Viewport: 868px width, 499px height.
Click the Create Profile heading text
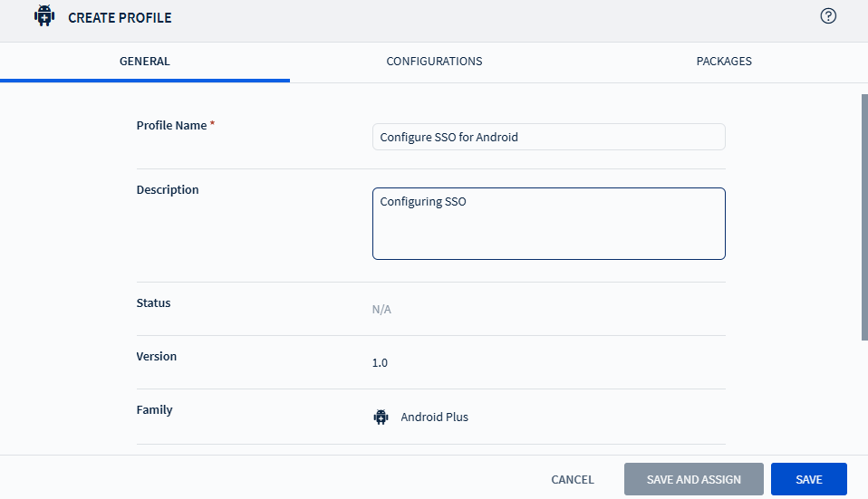click(120, 17)
